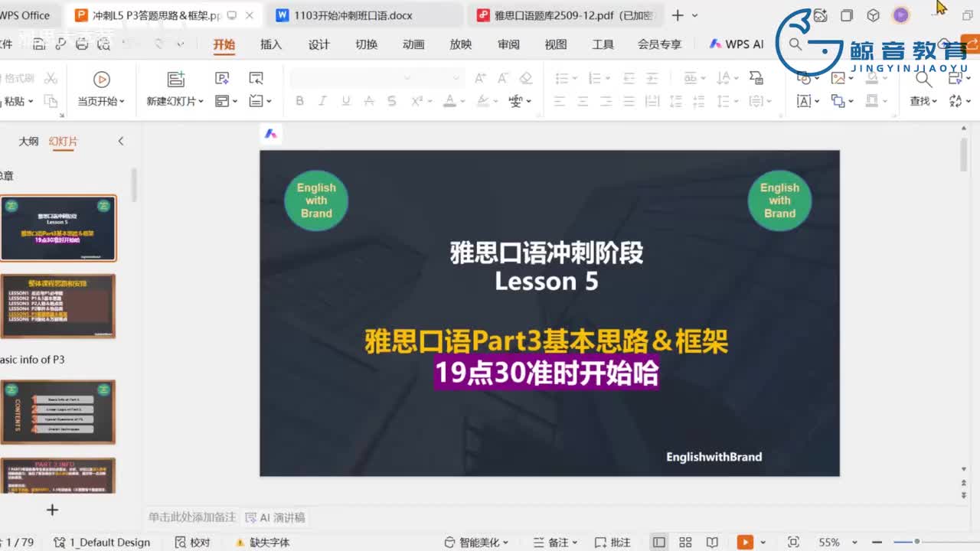
Task: Start slideshow from orange play button
Action: [x=744, y=542]
